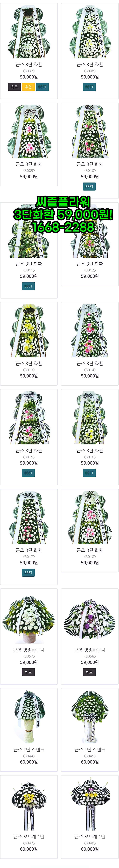Click the BEST badge under B016

pyautogui.click(x=89, y=473)
